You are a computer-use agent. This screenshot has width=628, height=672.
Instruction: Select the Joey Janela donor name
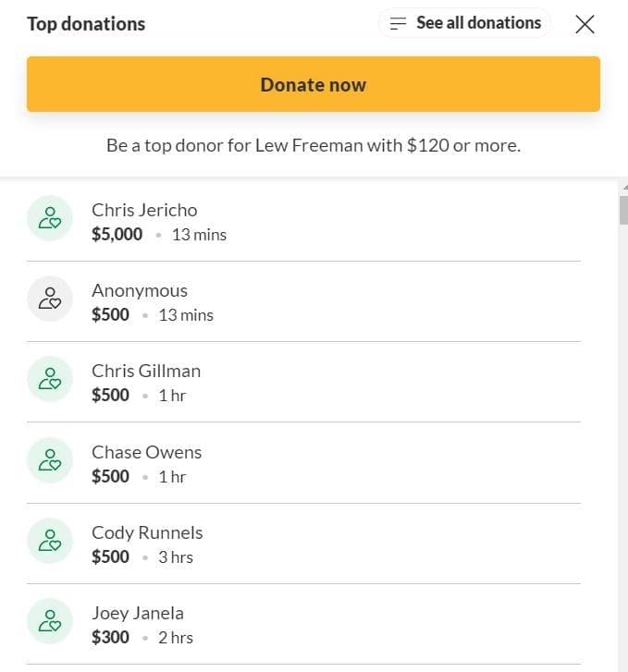pyautogui.click(x=138, y=613)
